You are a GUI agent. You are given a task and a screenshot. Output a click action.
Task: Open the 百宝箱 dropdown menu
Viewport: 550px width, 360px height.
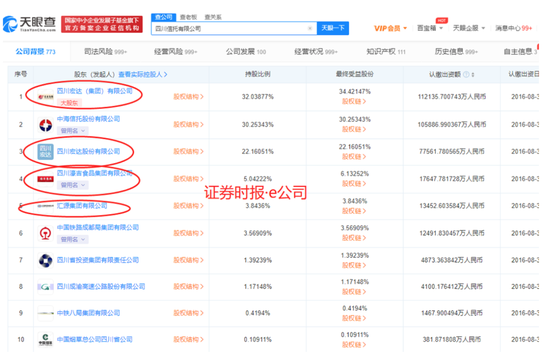click(430, 28)
